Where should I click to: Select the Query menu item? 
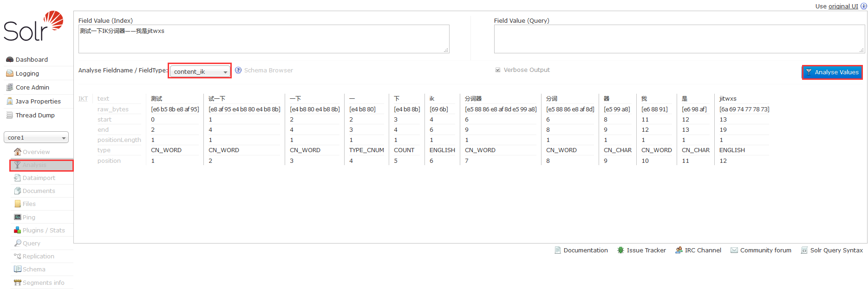[31, 243]
